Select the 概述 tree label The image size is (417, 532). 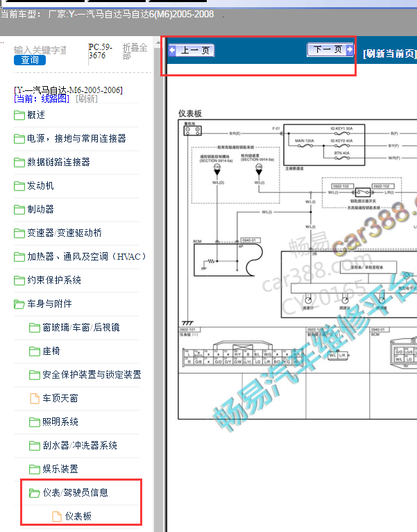coord(36,115)
